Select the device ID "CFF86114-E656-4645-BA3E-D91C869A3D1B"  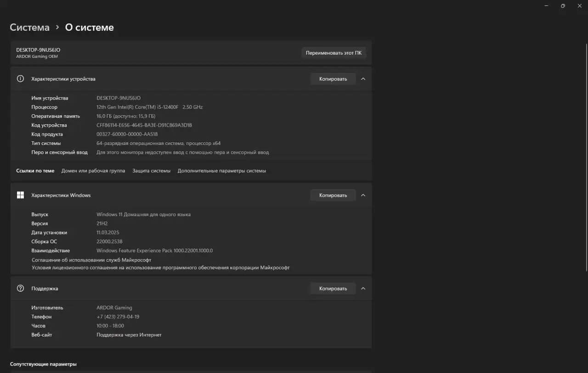tap(144, 125)
